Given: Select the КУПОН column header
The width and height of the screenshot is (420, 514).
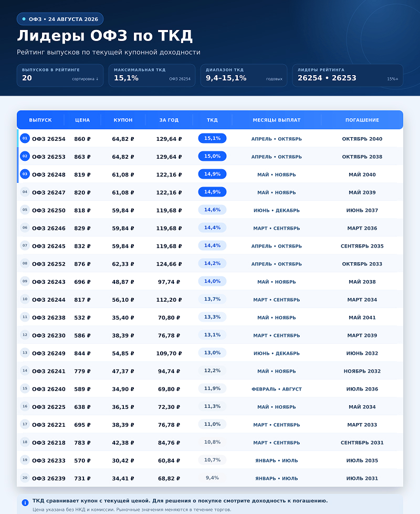Looking at the screenshot, I should [x=123, y=120].
